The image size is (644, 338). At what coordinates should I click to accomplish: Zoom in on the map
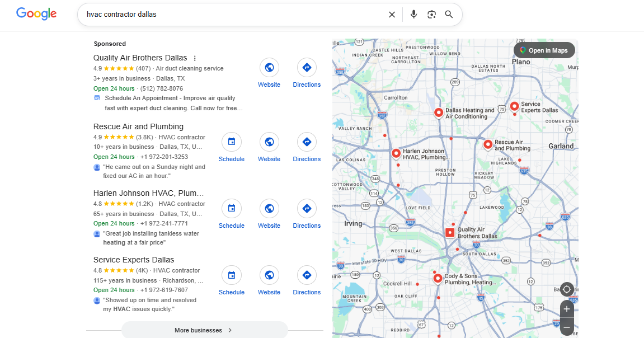pyautogui.click(x=567, y=309)
